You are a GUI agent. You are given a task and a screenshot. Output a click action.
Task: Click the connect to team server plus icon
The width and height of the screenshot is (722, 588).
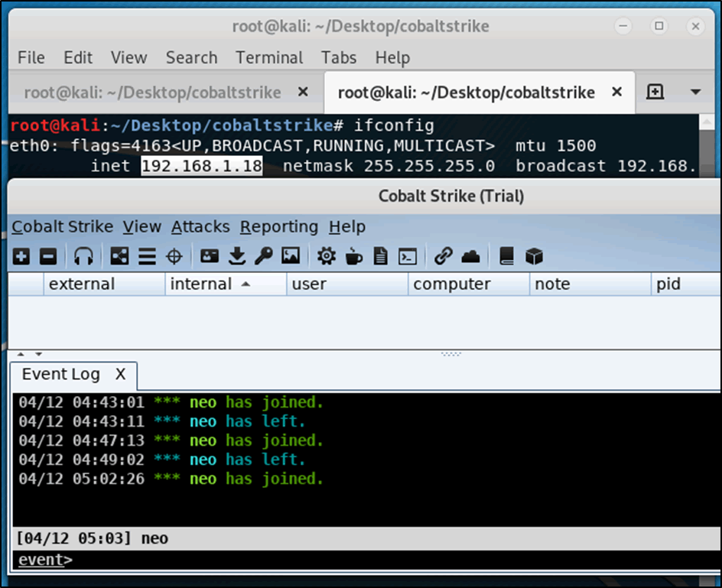tap(21, 256)
